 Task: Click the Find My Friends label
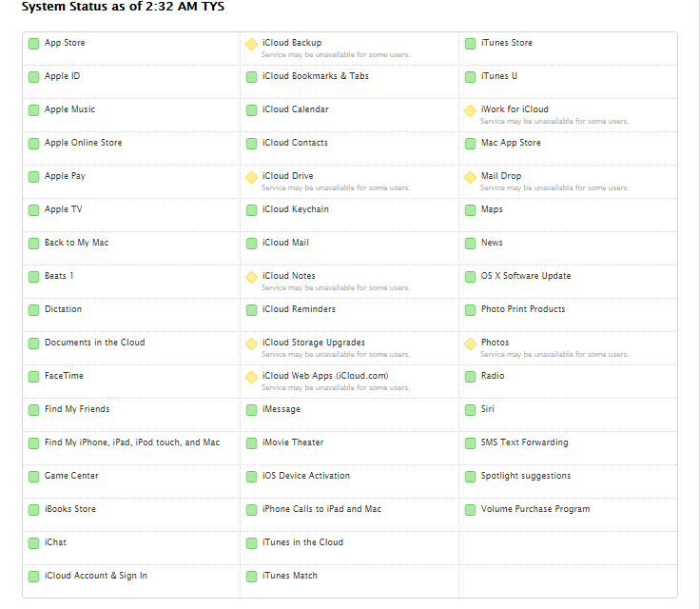(77, 409)
